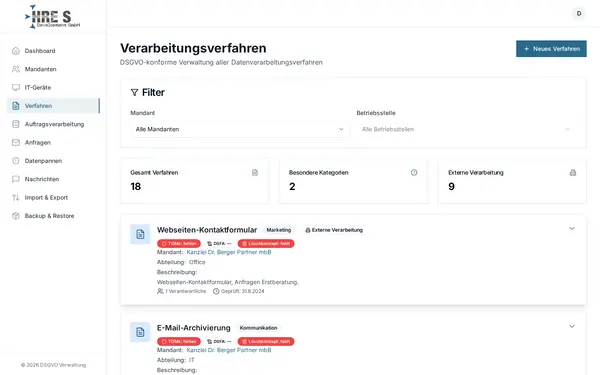Navigate to Datenpannen
This screenshot has height=375, width=600.
click(x=54, y=161)
